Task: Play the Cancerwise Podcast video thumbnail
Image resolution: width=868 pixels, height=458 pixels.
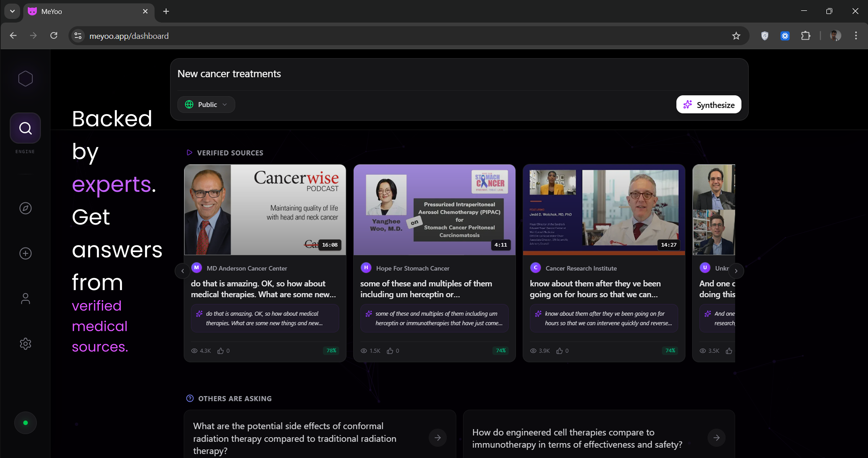Action: [265, 210]
